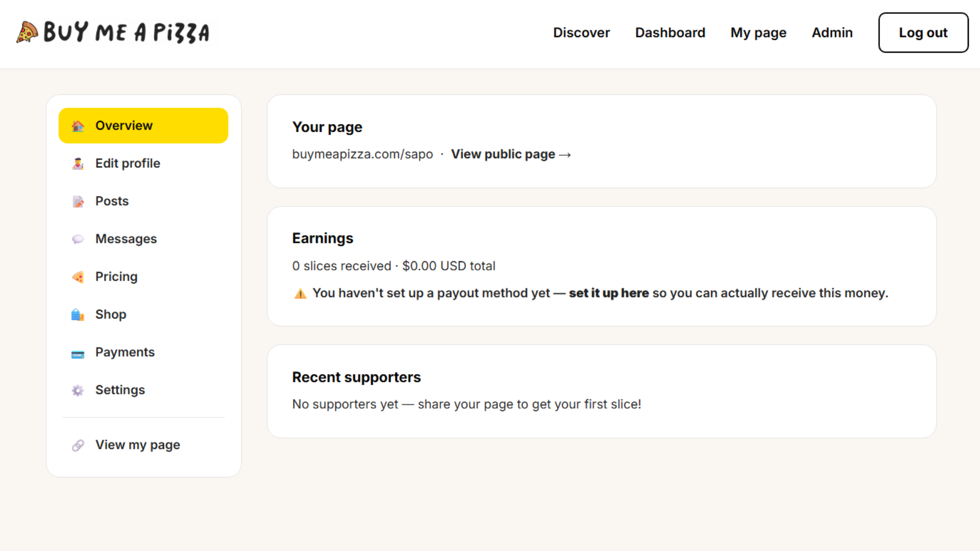Click the Edit profile person icon

78,164
